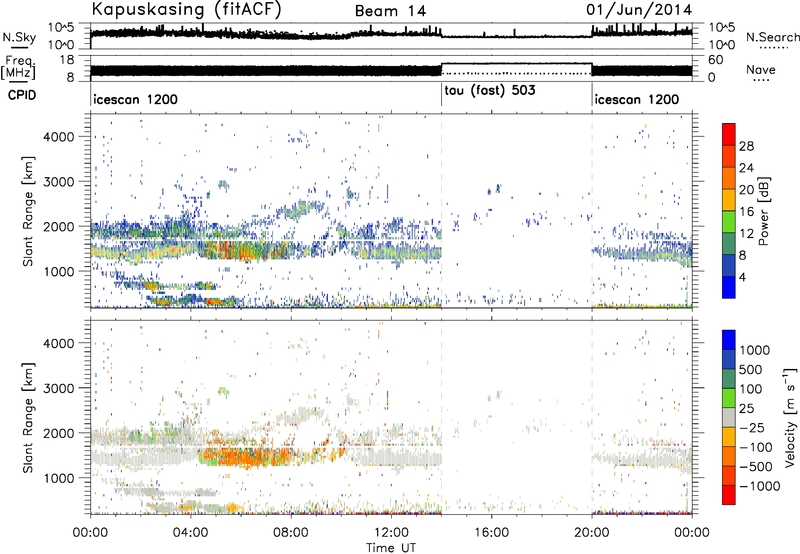Click the "icescan 1200" label starting at 00:00

135,99
